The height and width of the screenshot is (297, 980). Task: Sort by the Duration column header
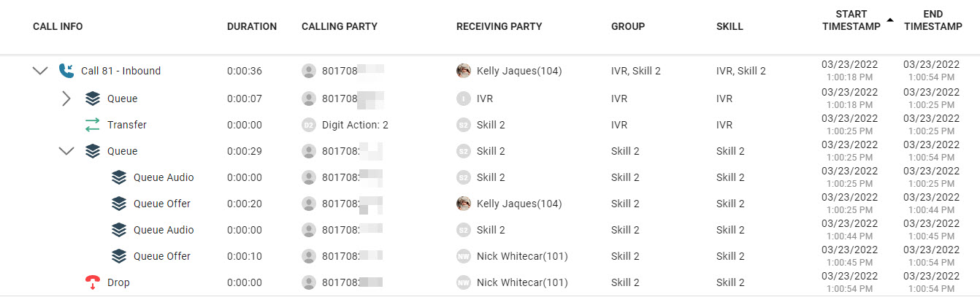pos(252,26)
